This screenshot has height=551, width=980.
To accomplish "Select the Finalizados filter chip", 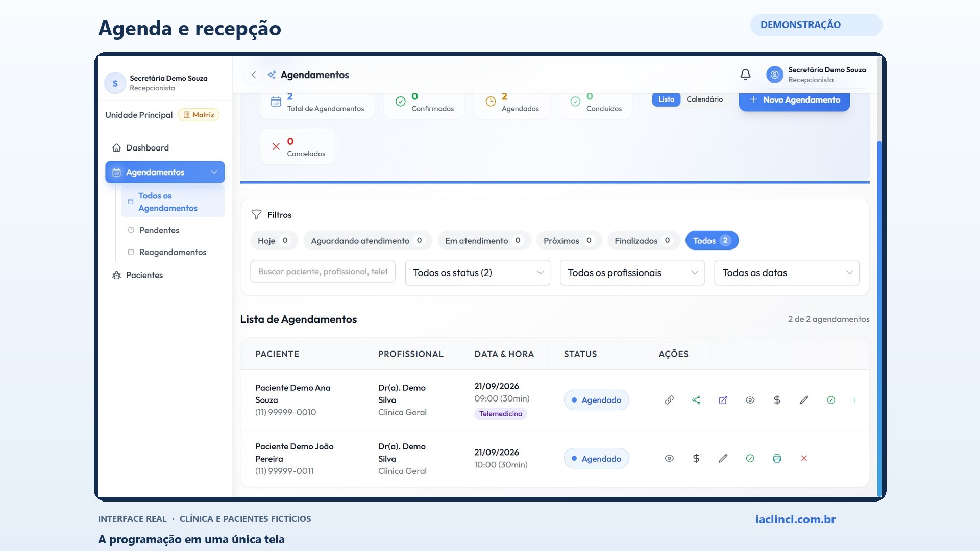I will click(x=644, y=240).
